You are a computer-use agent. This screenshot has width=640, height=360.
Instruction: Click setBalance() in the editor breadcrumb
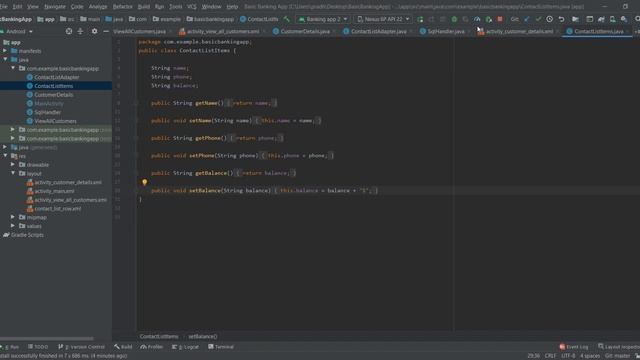click(x=202, y=336)
